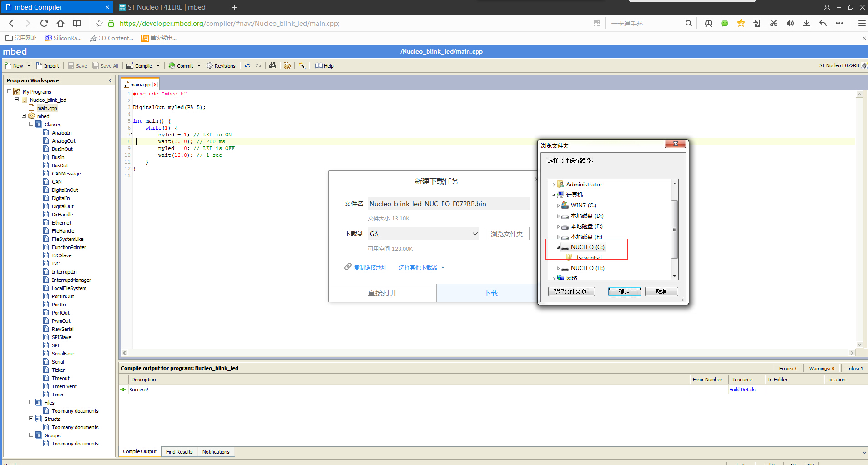Click the browser home icon

[x=60, y=23]
